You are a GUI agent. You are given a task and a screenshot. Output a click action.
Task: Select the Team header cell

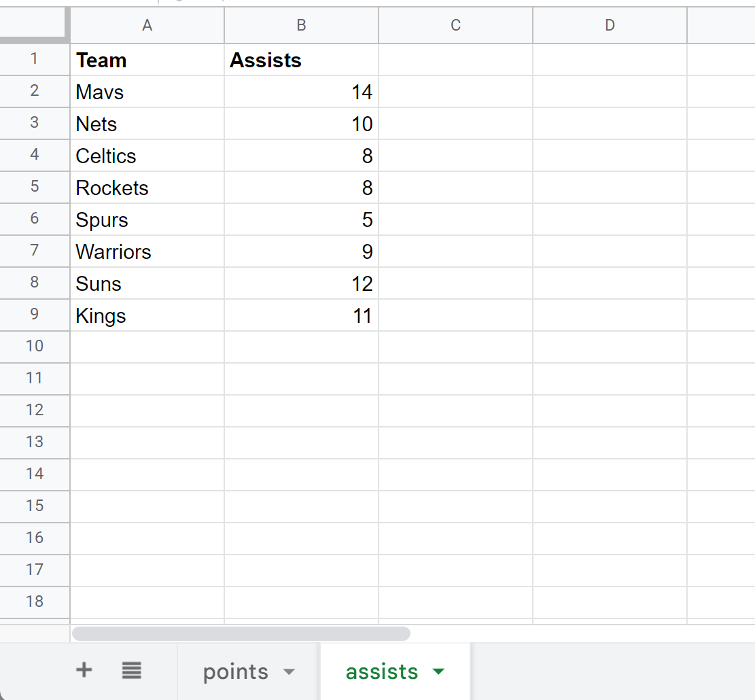pos(147,60)
